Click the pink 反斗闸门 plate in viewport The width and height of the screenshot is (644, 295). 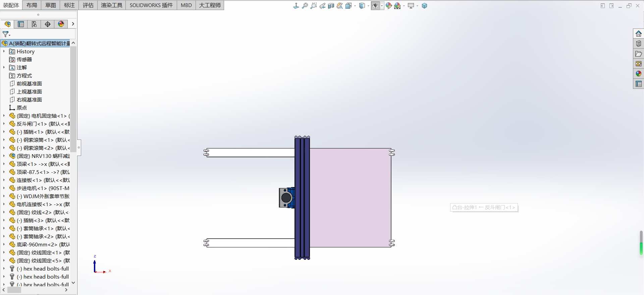pos(350,198)
